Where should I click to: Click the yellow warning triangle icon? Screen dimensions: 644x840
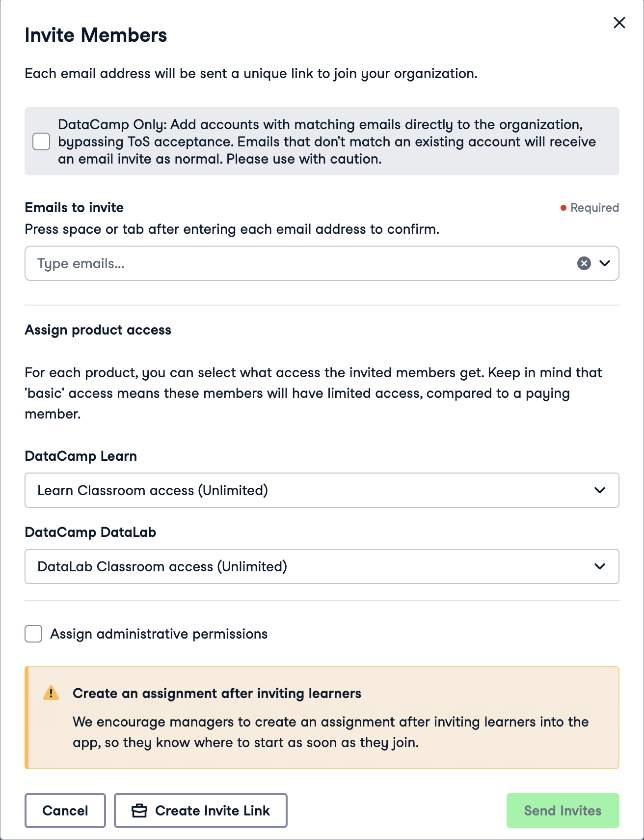coord(51,693)
